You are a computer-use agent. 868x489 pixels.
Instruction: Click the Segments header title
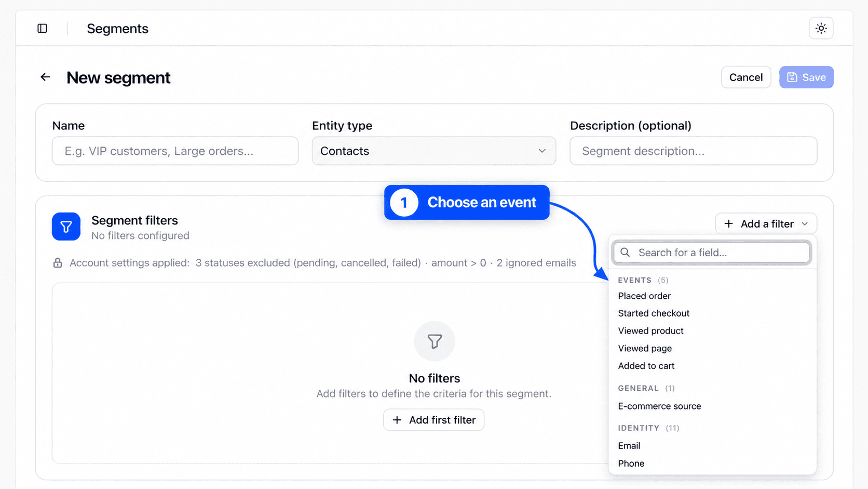117,29
